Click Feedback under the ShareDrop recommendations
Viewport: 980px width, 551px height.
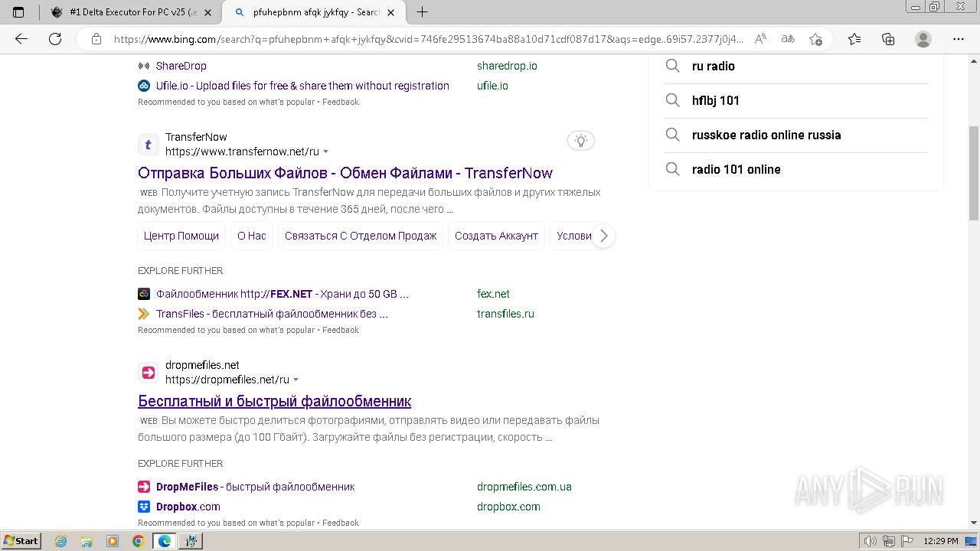[341, 102]
